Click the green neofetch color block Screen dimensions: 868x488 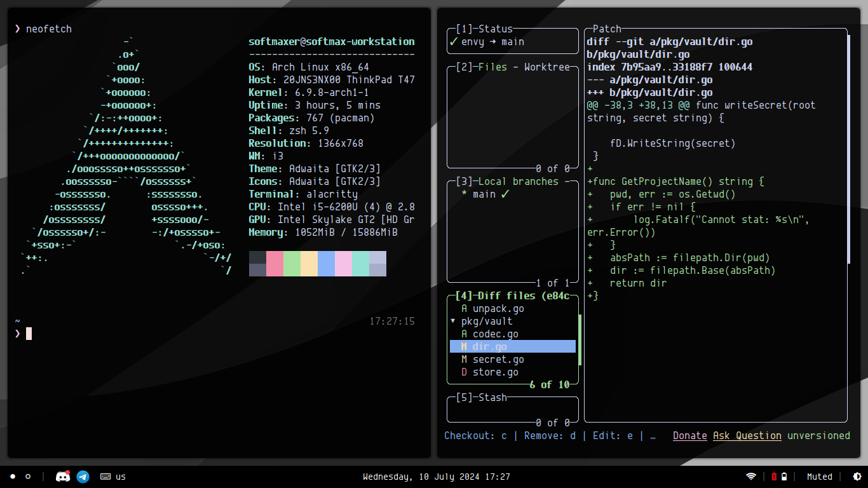click(x=292, y=264)
